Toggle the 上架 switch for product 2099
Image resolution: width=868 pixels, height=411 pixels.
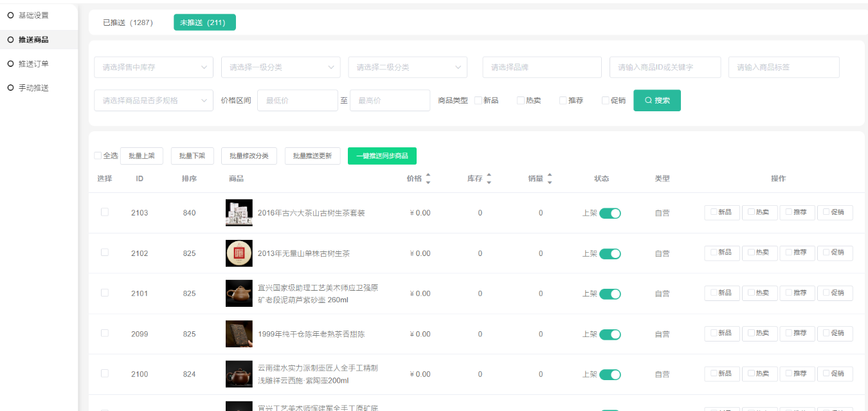pyautogui.click(x=610, y=334)
